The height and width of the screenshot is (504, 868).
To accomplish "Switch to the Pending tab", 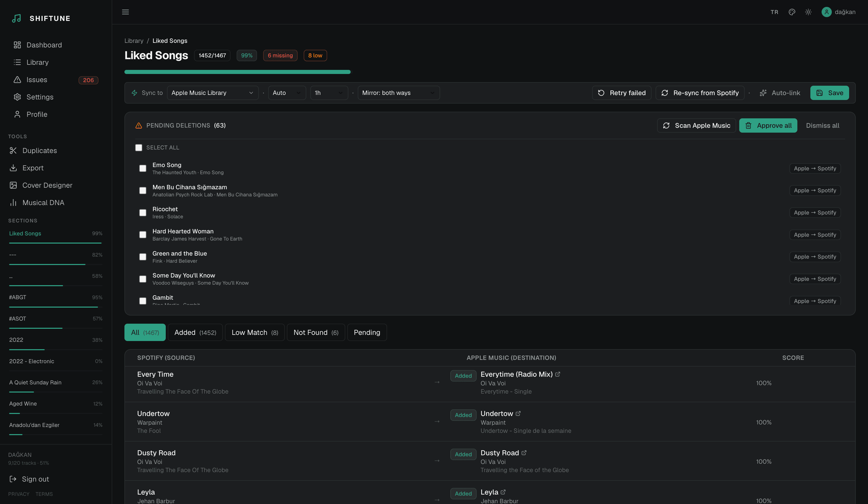I will [367, 332].
